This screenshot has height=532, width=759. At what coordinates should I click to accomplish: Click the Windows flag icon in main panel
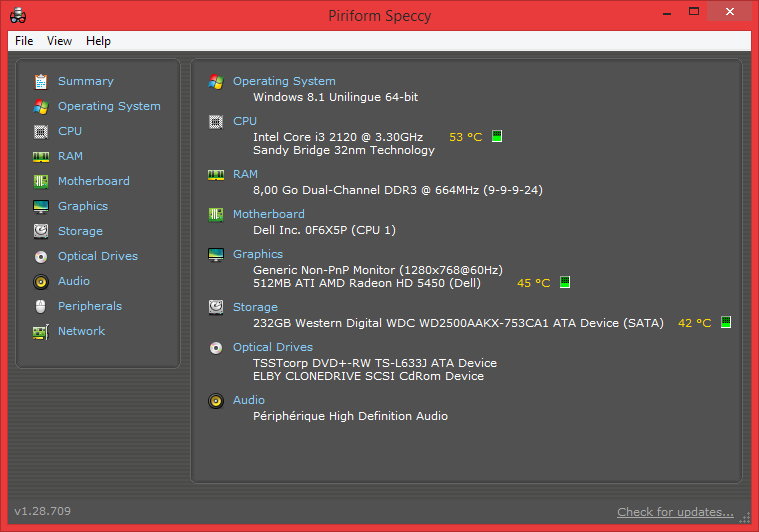[216, 82]
